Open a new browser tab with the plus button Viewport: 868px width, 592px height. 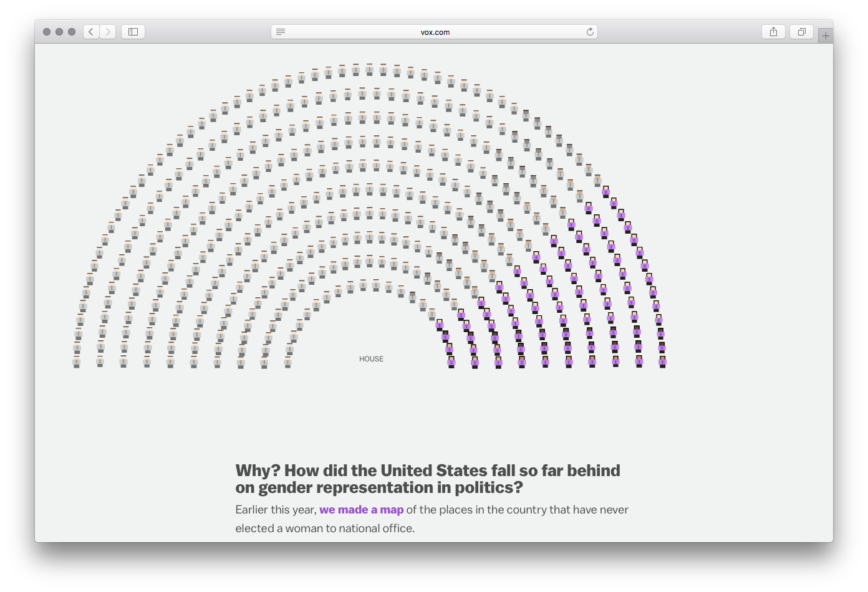coord(826,34)
